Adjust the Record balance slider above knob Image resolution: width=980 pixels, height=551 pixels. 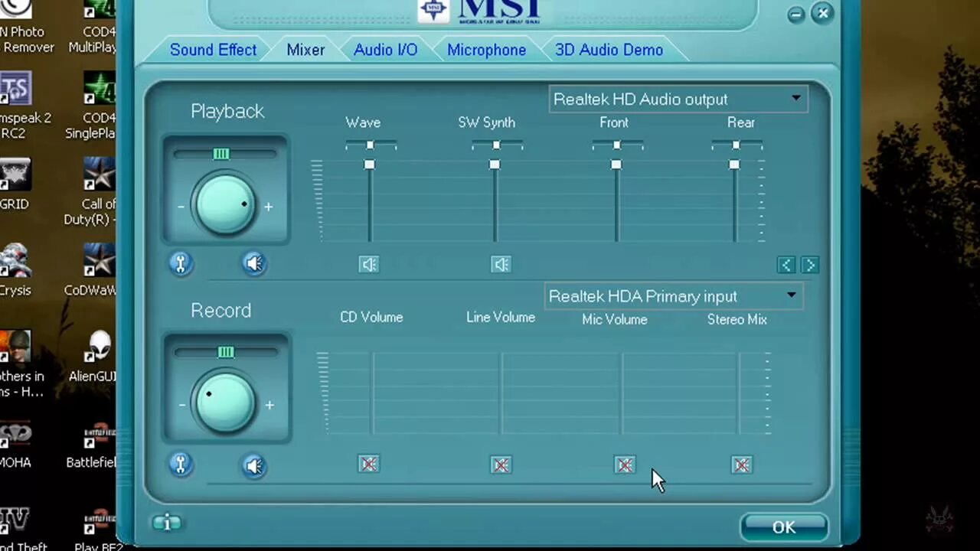pyautogui.click(x=225, y=352)
